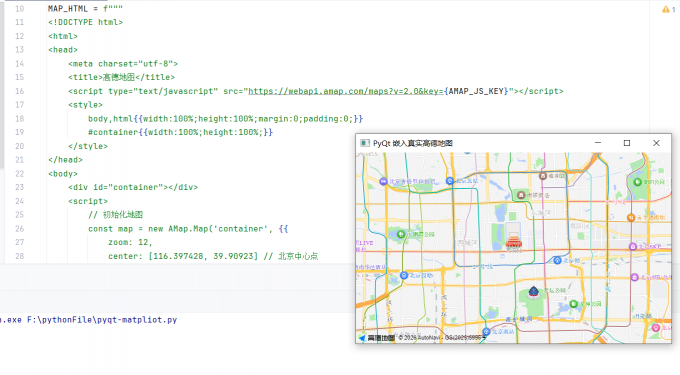680x375 pixels.
Task: Click the <title> tag line in the code
Action: [x=121, y=77]
